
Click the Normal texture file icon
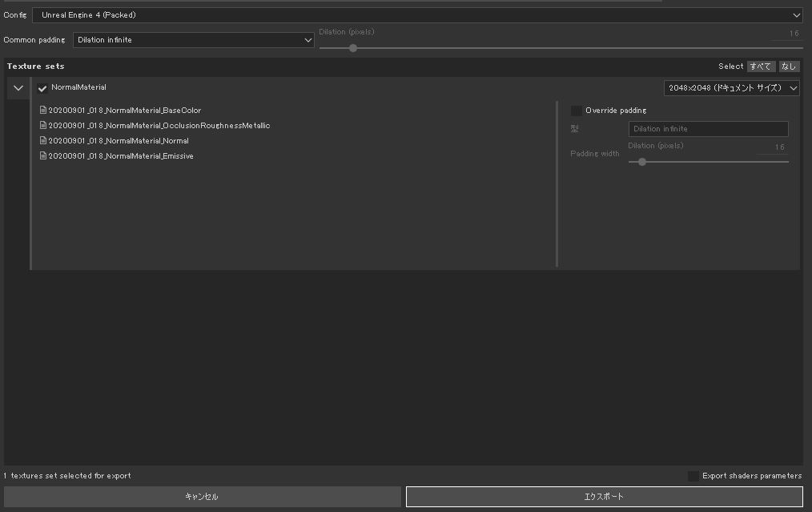pyautogui.click(x=43, y=140)
